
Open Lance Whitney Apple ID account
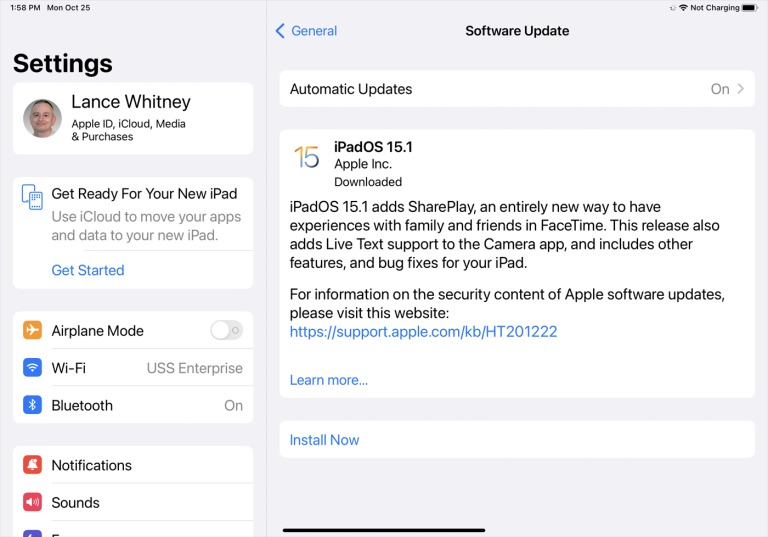tap(133, 118)
